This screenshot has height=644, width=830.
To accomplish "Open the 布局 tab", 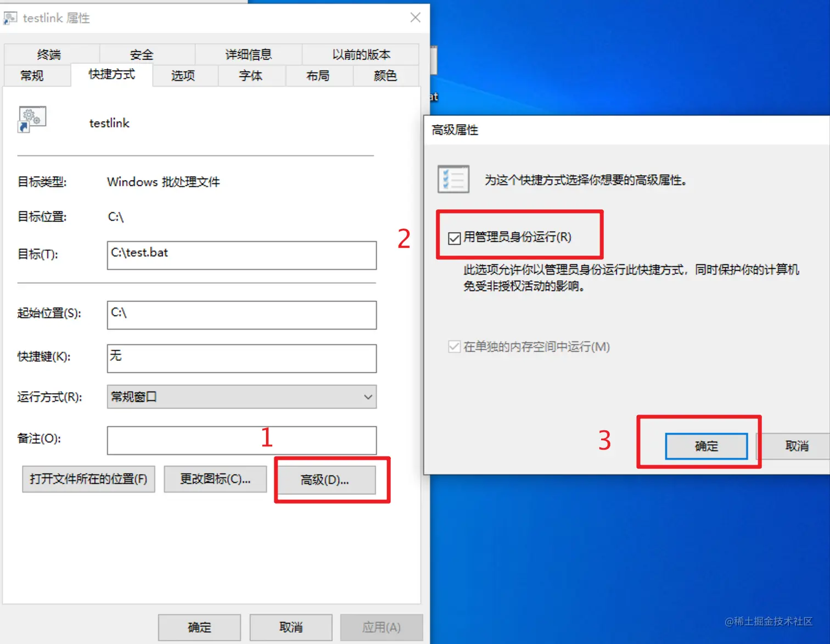I will coord(318,75).
